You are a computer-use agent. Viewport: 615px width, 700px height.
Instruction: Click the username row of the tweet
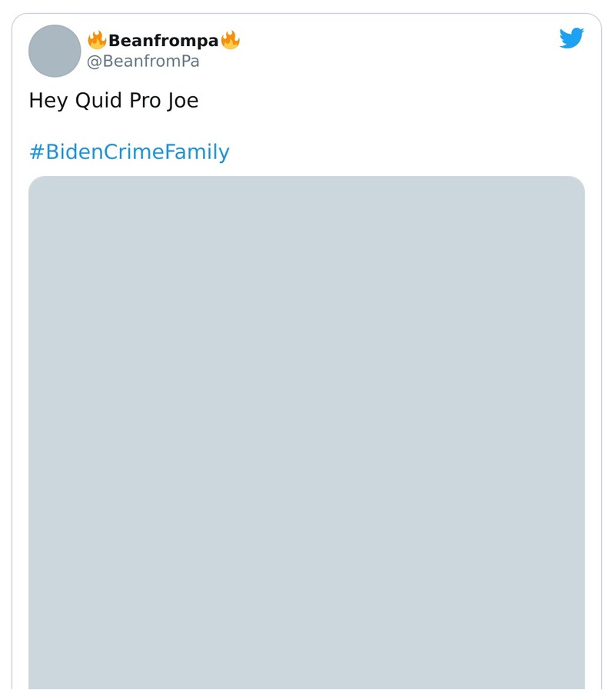coord(163,51)
